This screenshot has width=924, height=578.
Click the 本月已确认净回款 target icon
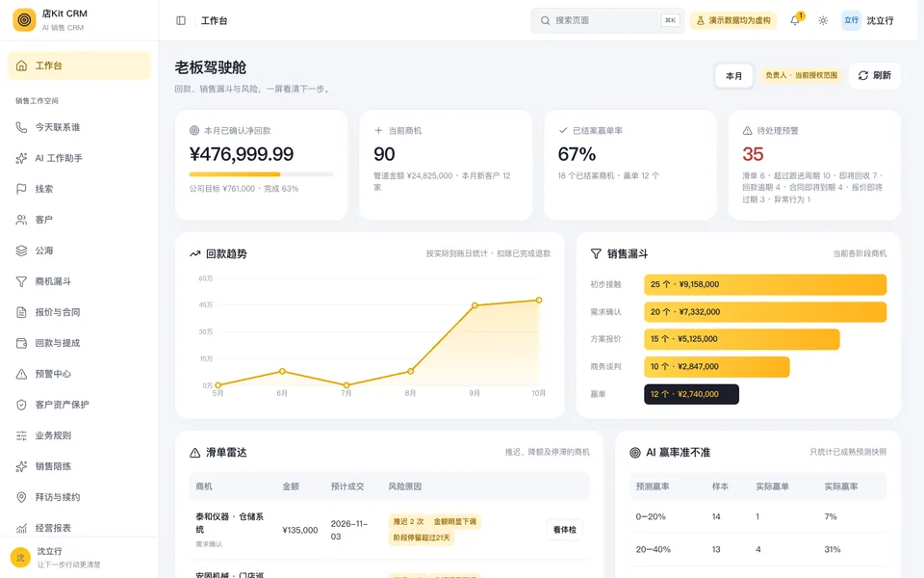click(x=193, y=130)
